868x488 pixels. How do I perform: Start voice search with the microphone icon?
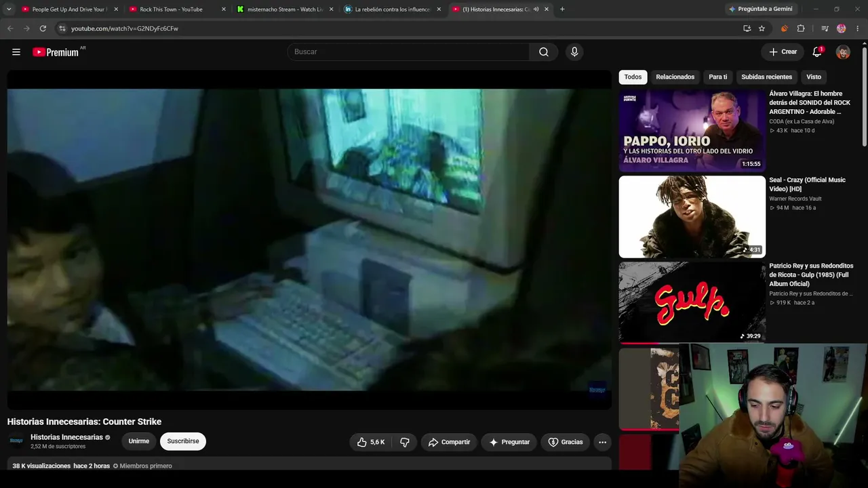coord(574,52)
